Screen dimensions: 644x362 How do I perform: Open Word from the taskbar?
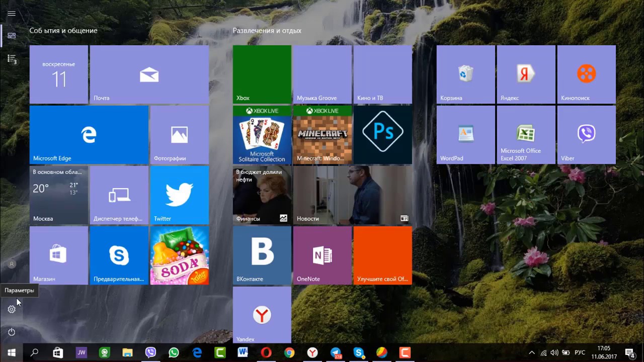pos(243,353)
